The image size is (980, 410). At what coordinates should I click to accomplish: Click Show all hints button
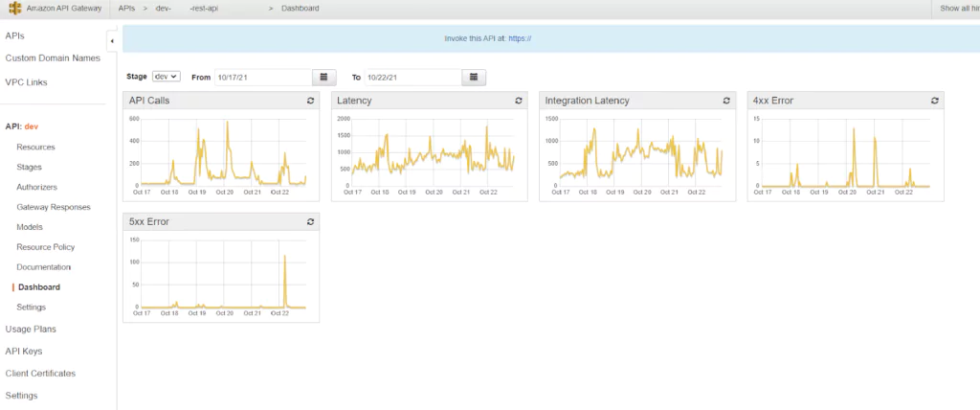pyautogui.click(x=959, y=9)
